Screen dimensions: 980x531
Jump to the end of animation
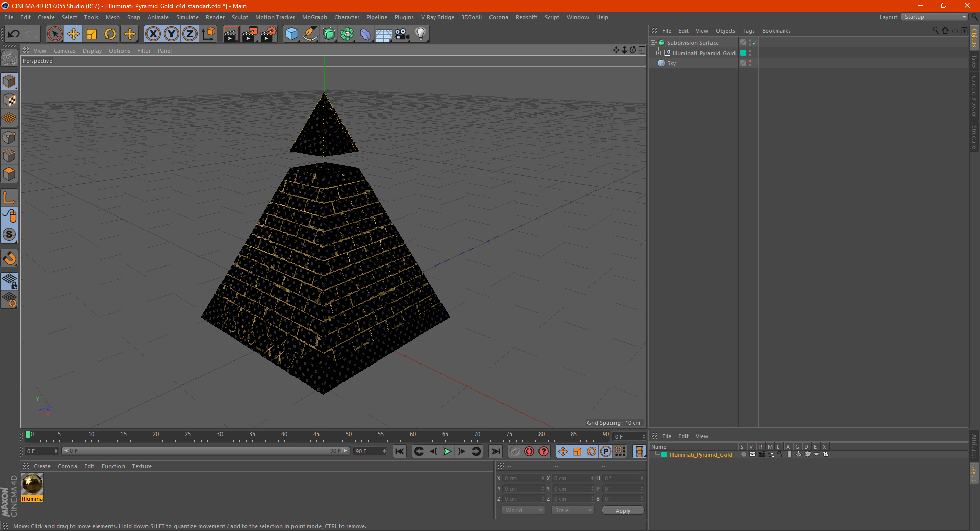(495, 451)
